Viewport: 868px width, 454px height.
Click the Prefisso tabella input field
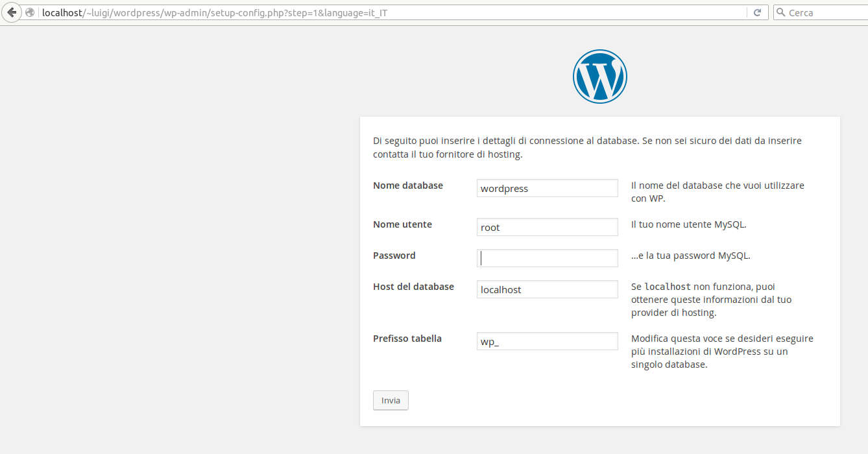point(548,341)
